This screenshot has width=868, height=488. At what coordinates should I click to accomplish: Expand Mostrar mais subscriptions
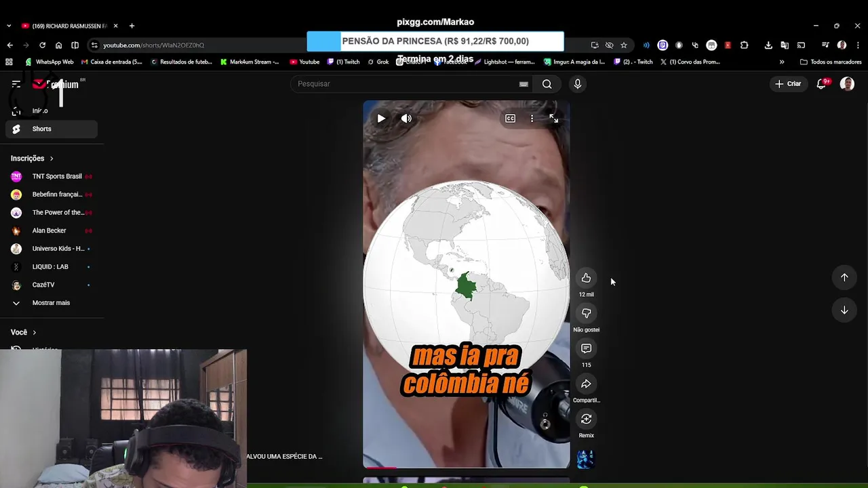click(x=52, y=303)
